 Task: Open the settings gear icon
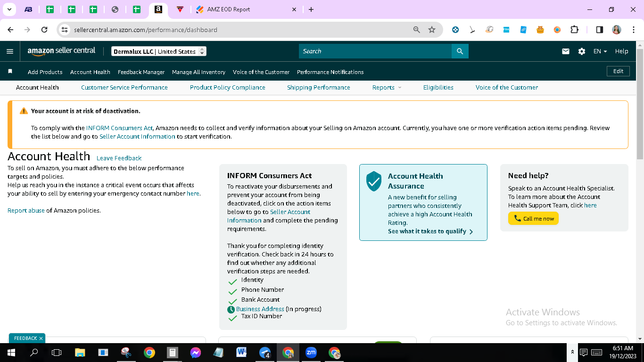(x=582, y=51)
